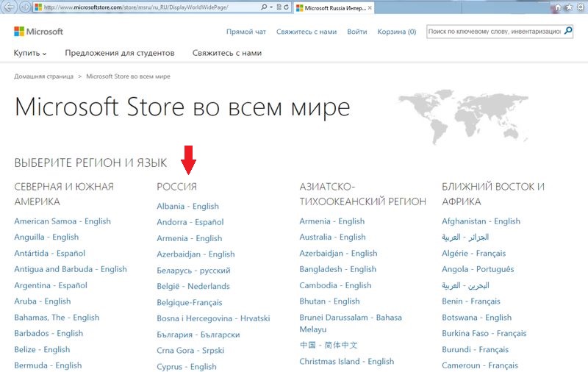The image size is (588, 372).
Task: Select Bahamas, The - English
Action: point(57,318)
